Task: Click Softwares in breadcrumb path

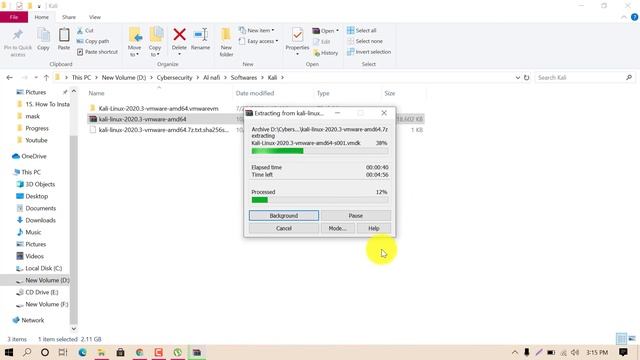Action: [x=244, y=78]
